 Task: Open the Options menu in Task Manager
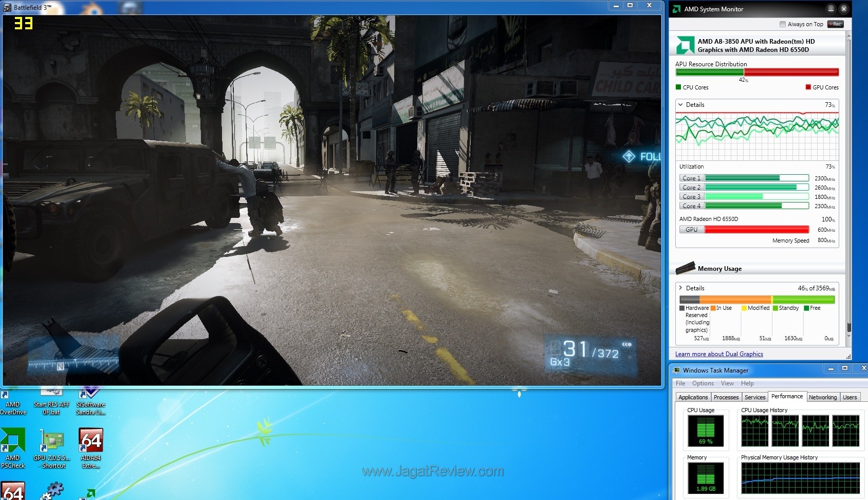coord(703,383)
